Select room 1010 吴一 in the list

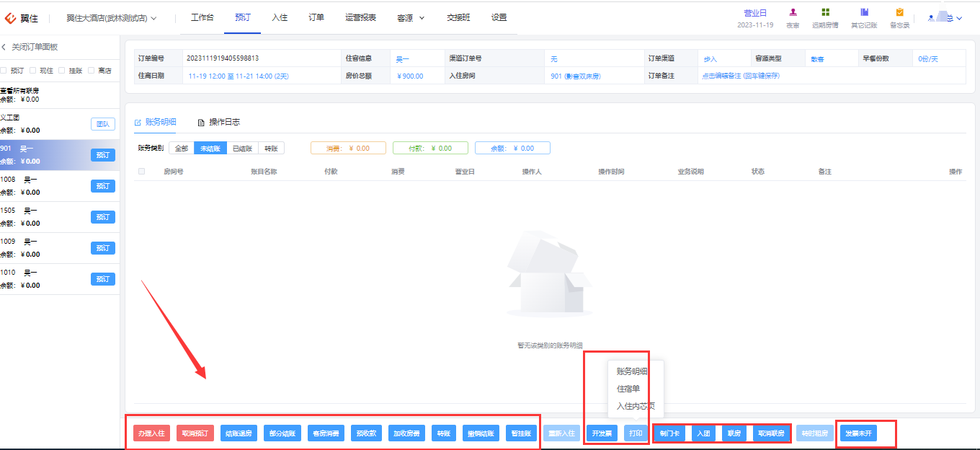(x=60, y=279)
